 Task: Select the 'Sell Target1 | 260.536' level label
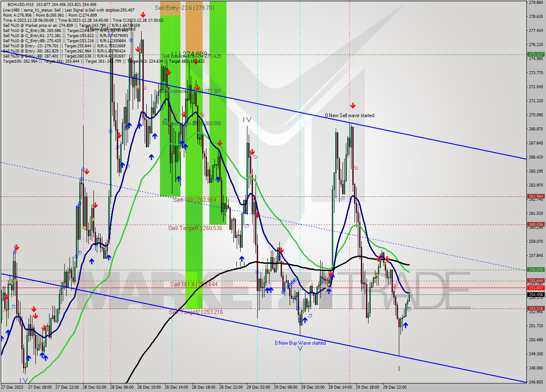195,228
